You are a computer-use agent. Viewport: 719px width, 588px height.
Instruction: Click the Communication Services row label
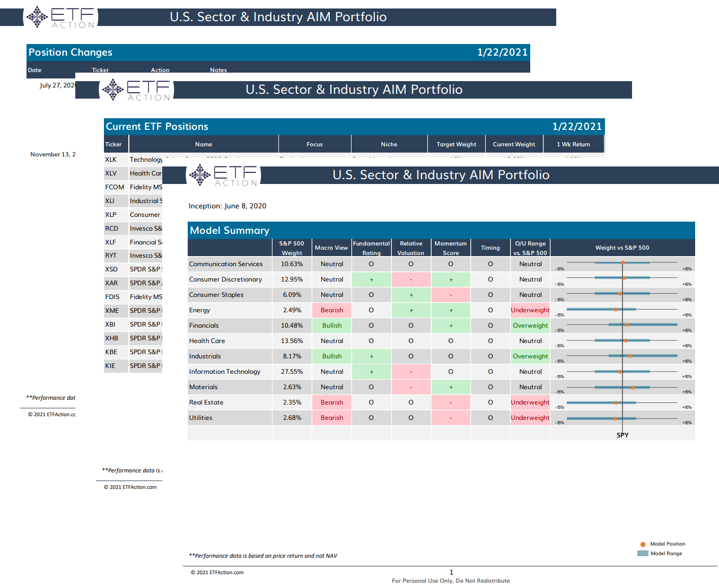(226, 264)
